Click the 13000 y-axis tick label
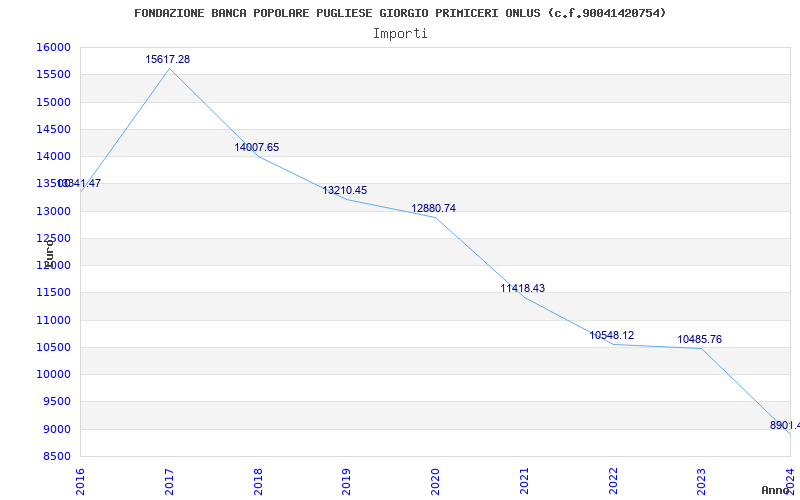This screenshot has height=500, width=800. [x=53, y=211]
